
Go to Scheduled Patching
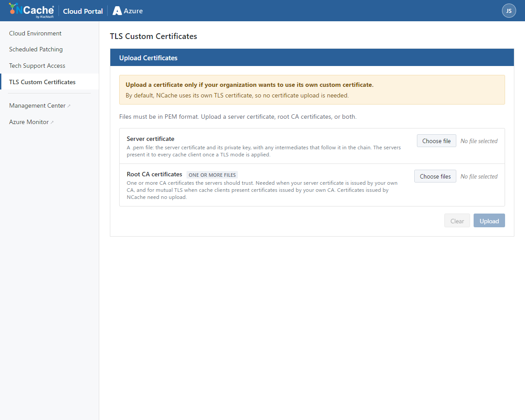click(x=36, y=49)
